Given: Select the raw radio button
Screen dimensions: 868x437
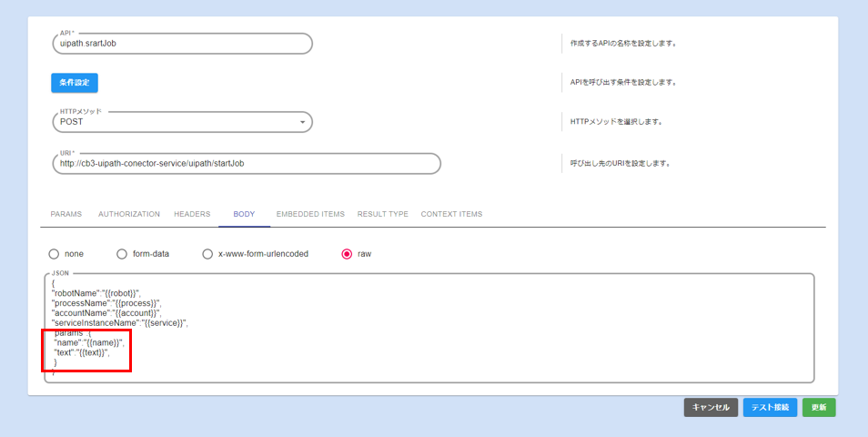Looking at the screenshot, I should (347, 254).
